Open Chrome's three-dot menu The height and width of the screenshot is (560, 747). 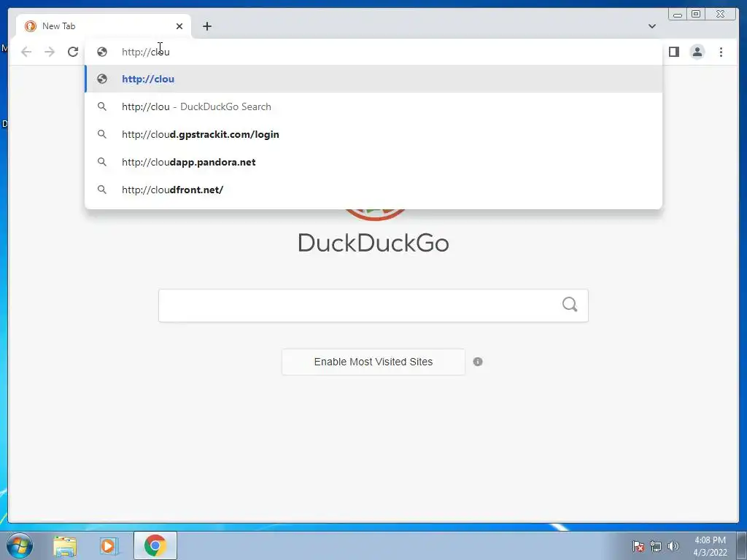point(721,52)
